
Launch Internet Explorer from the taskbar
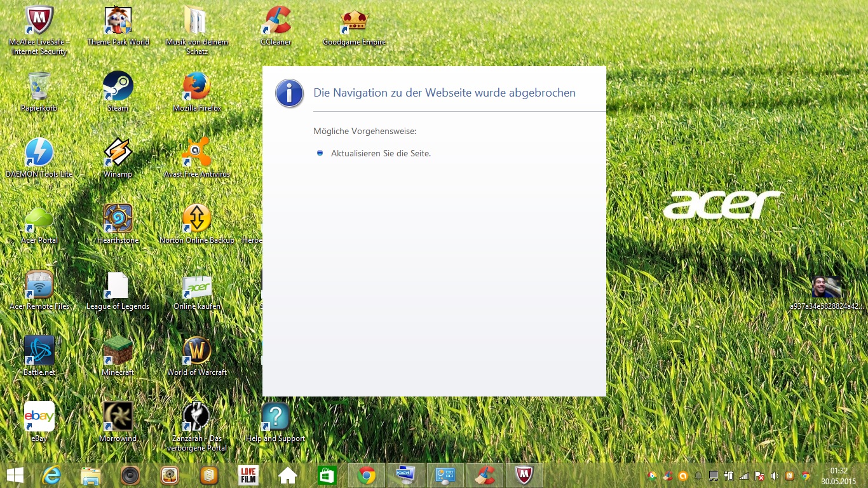coord(51,475)
